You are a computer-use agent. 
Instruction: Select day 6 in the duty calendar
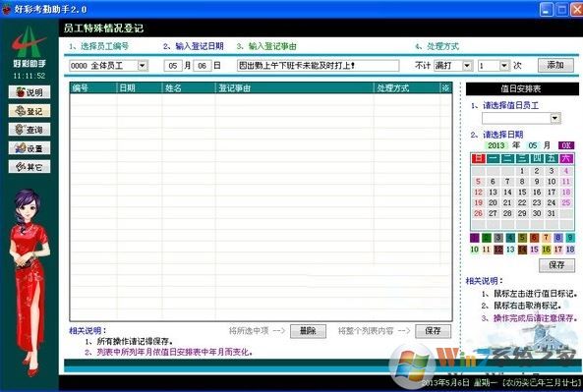[x=493, y=182]
